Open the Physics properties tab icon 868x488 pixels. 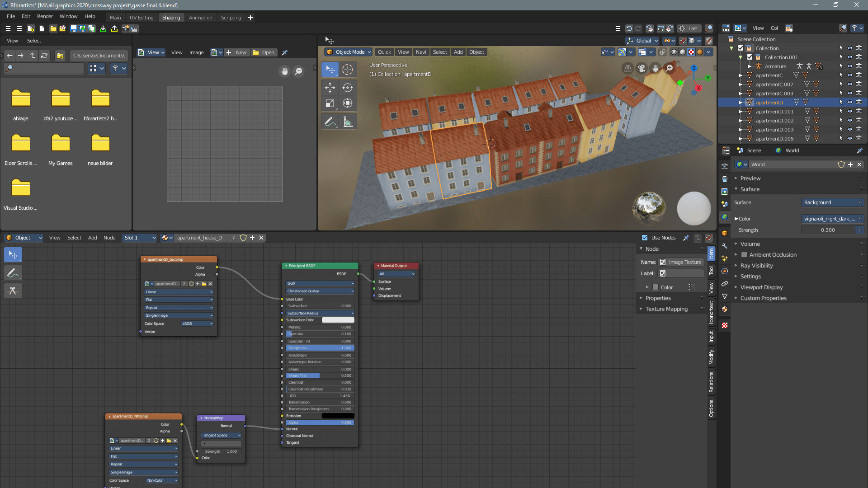(x=725, y=271)
